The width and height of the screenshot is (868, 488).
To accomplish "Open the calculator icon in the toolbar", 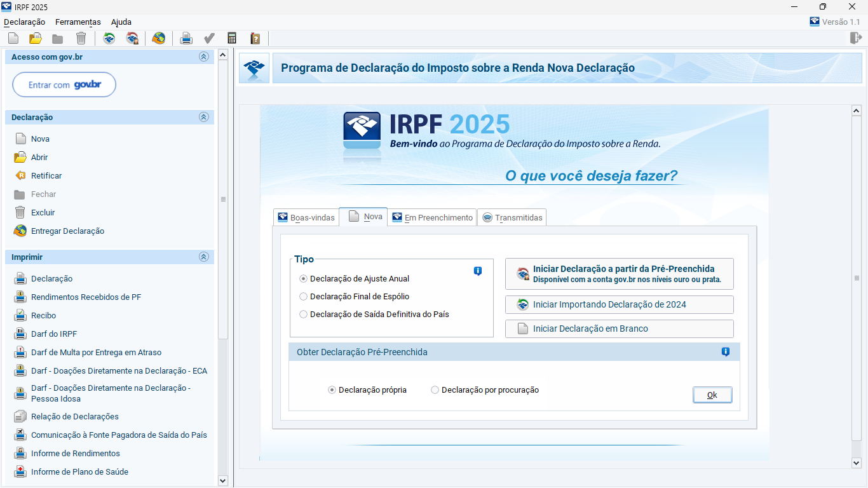I will pos(232,38).
